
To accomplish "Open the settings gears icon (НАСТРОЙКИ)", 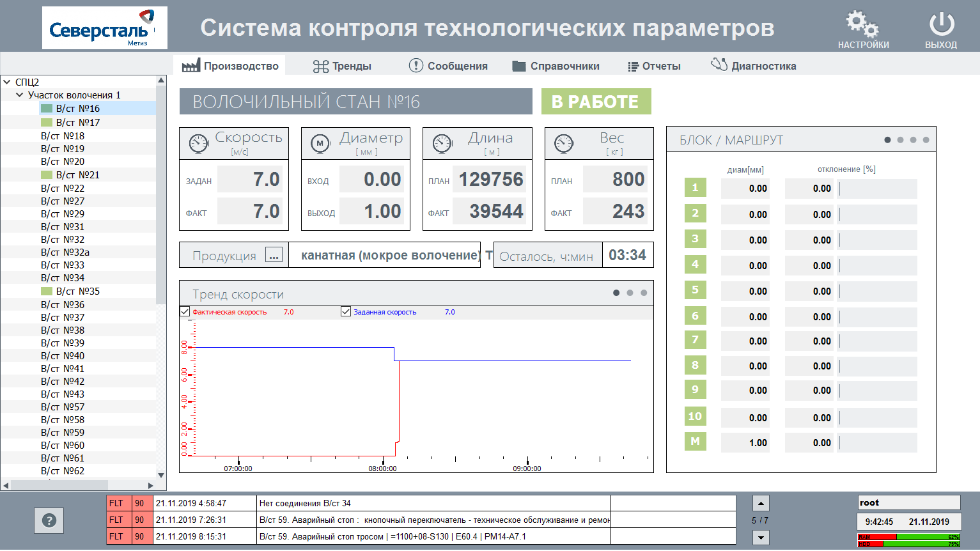I will pos(862,25).
